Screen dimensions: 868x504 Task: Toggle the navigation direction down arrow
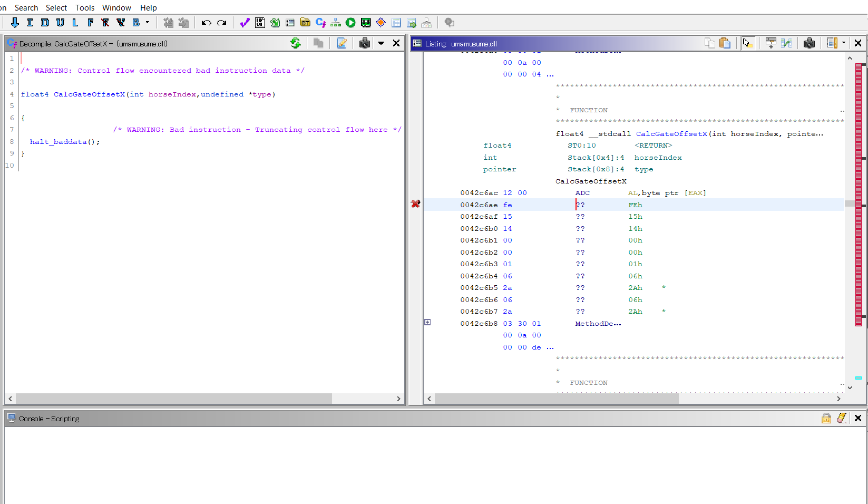coord(15,22)
